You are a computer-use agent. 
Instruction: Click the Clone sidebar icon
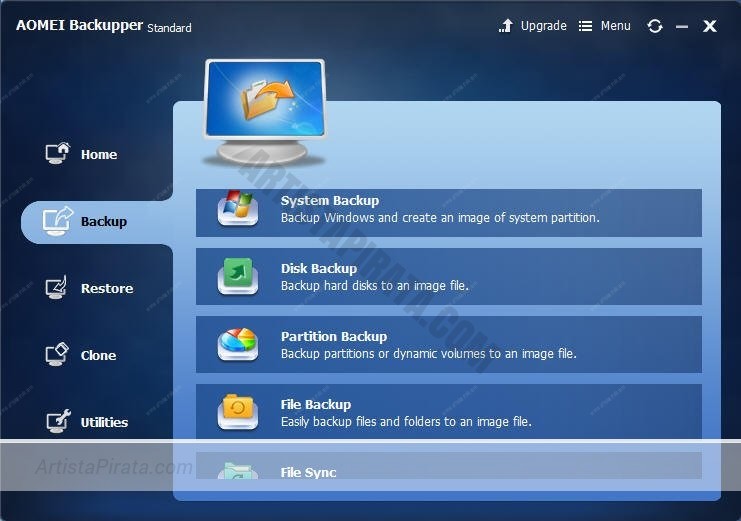click(57, 354)
